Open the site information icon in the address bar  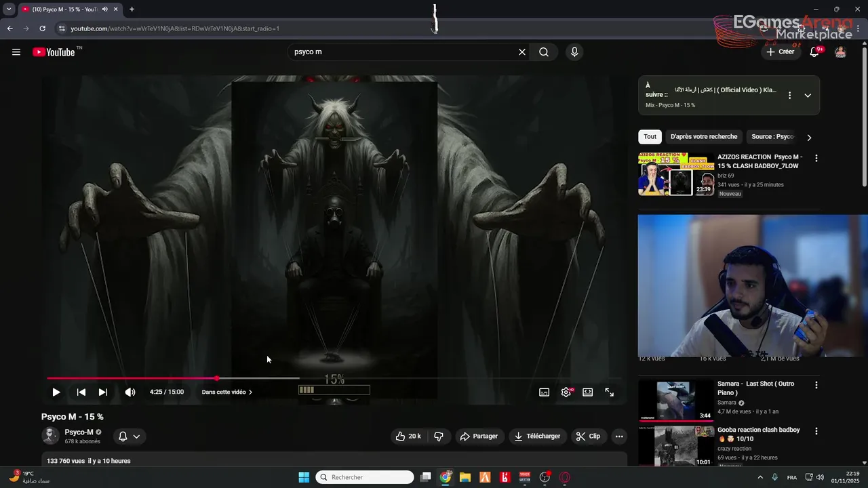pyautogui.click(x=62, y=28)
